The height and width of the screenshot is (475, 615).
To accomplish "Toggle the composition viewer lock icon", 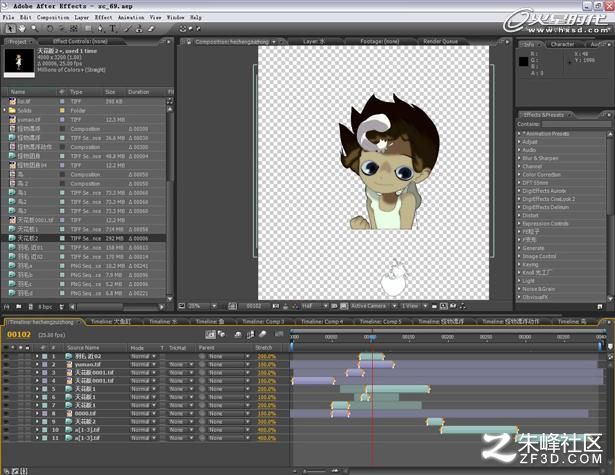I will pos(189,42).
